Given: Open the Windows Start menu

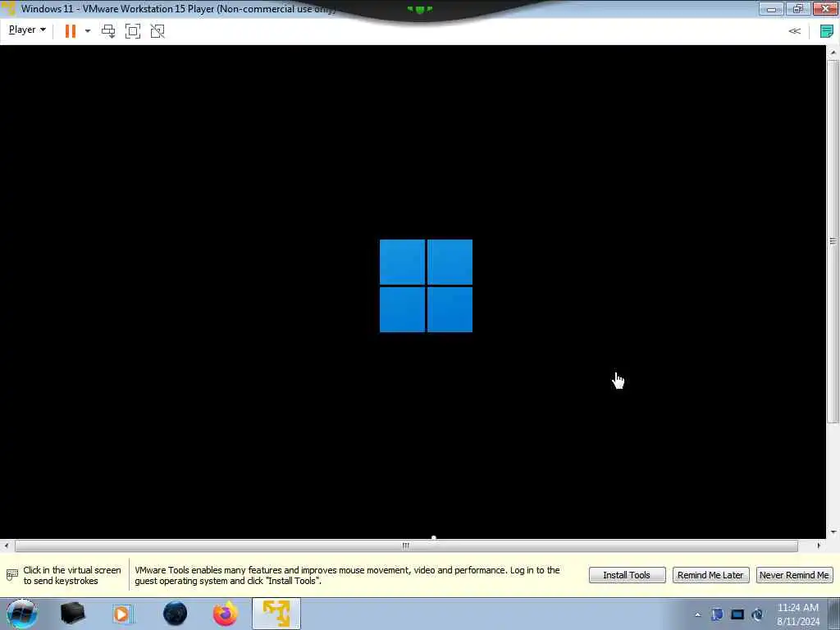Looking at the screenshot, I should click(x=21, y=614).
